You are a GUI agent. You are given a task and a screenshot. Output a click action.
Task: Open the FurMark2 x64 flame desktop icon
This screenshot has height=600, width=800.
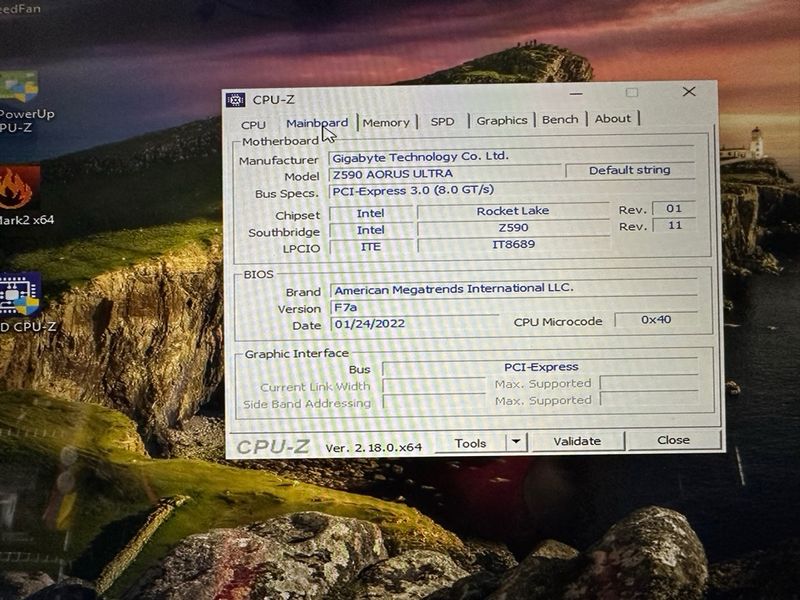click(20, 196)
